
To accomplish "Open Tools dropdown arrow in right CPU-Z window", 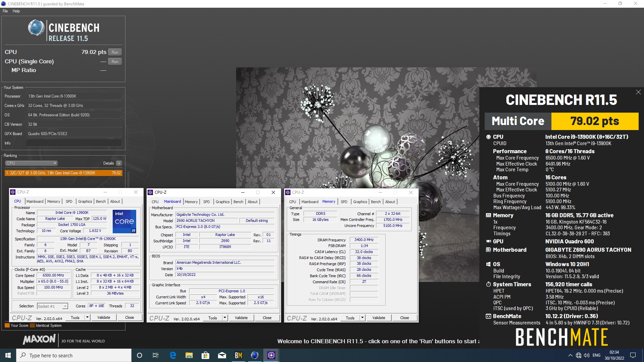I will click(x=362, y=318).
